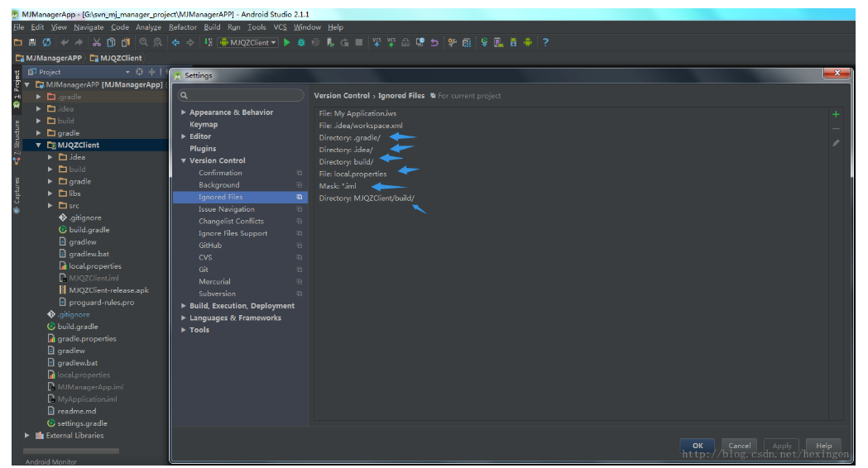Click the Redo arrow in toolbar
Viewport: 868px width, 468px height.
79,42
